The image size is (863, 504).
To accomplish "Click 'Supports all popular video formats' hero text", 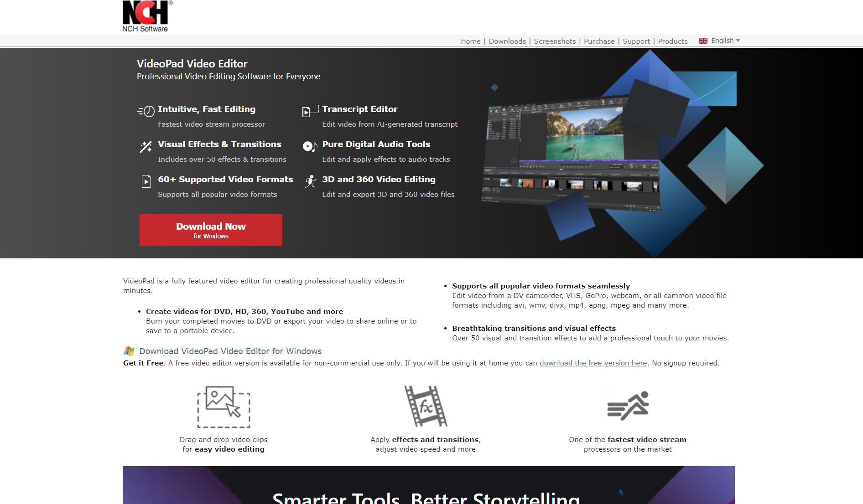I will pyautogui.click(x=218, y=194).
